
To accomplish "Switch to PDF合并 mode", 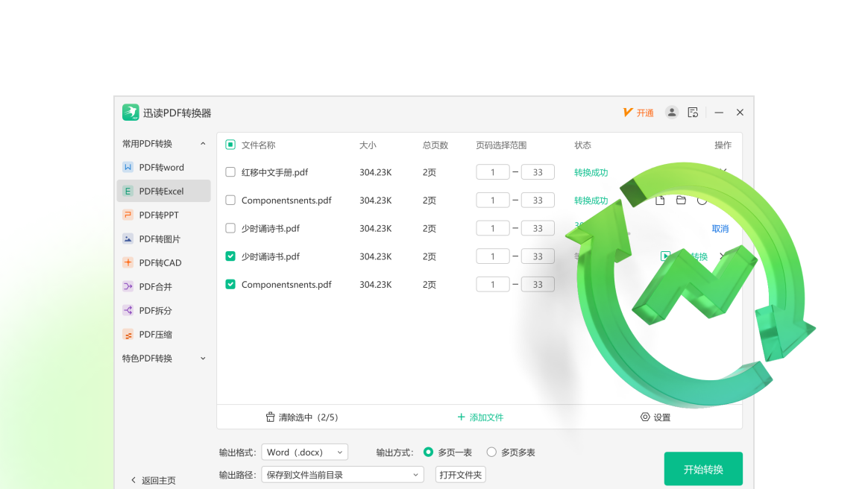I will click(164, 286).
